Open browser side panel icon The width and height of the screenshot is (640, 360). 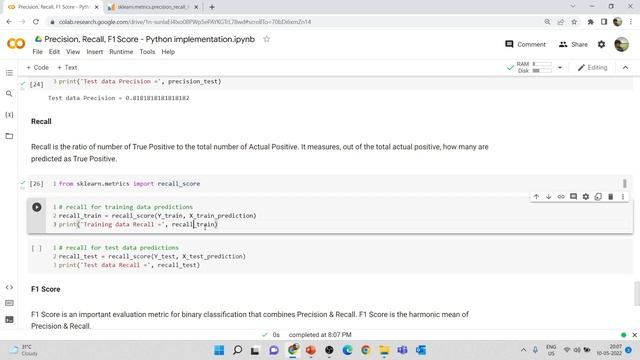(604, 22)
